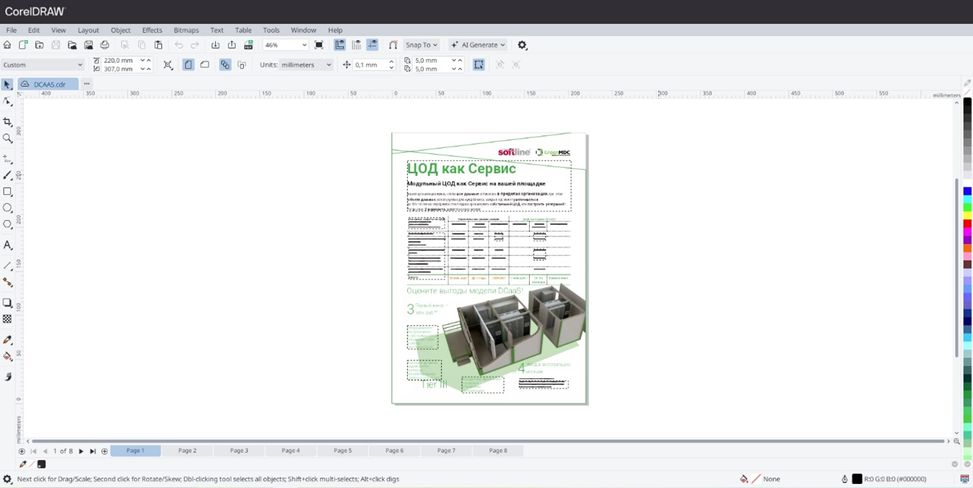Click the Publish to PDF icon
This screenshot has height=488, width=973.
tap(248, 45)
